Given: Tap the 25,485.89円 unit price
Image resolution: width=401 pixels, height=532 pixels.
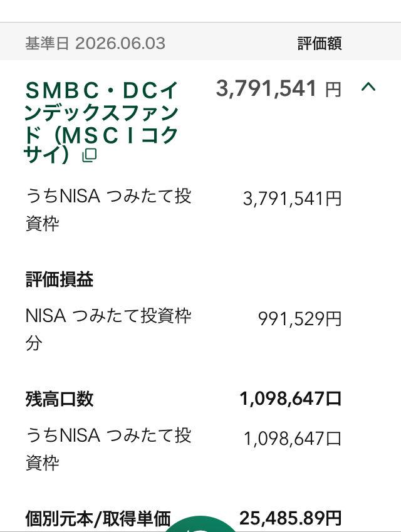Looking at the screenshot, I should click(x=290, y=518).
